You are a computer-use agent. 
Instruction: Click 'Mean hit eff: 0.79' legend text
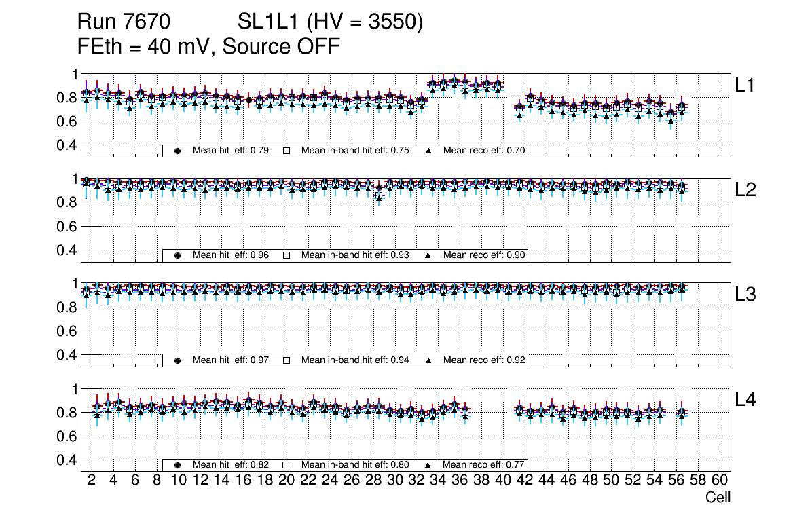[x=231, y=151]
